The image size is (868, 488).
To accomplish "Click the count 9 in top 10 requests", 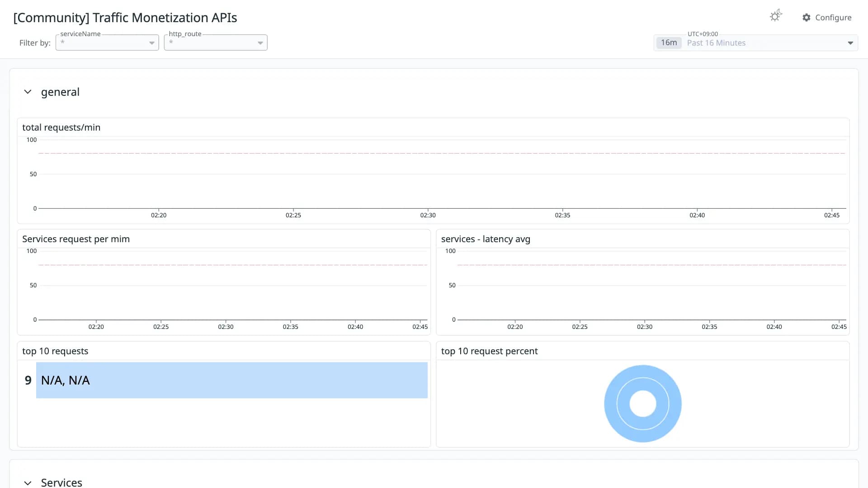I will (28, 380).
